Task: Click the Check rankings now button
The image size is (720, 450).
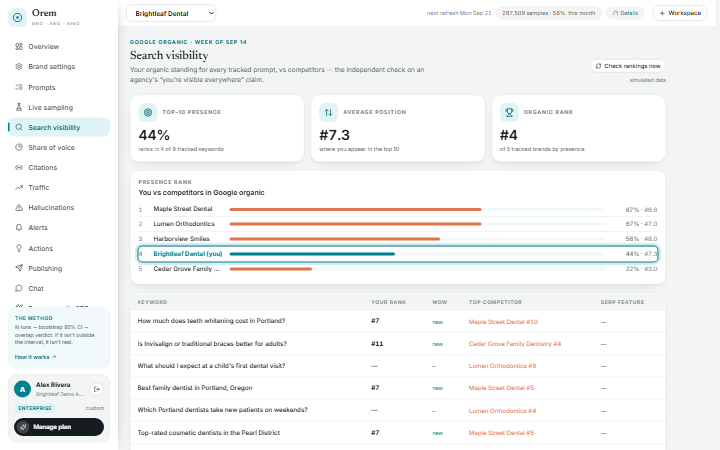Action: coord(628,66)
